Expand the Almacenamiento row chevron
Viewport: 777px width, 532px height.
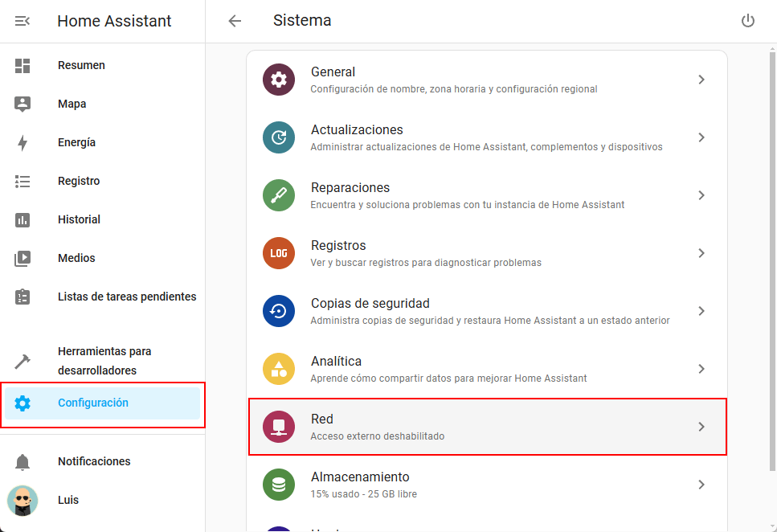click(x=701, y=485)
